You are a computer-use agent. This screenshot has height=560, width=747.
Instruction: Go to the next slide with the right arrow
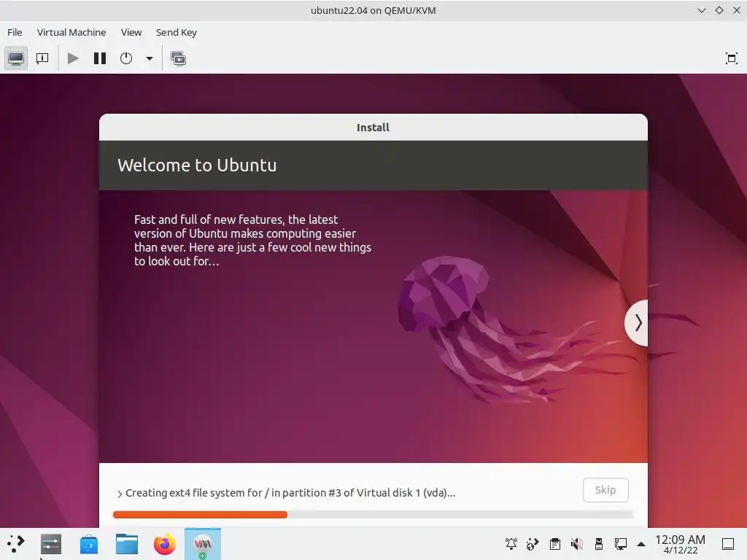tap(638, 323)
